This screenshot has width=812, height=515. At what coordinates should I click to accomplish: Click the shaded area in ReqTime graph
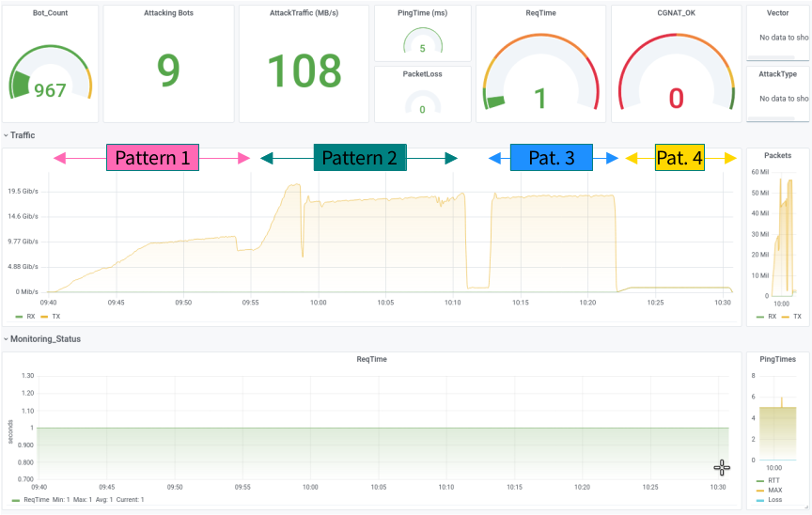pyautogui.click(x=383, y=453)
